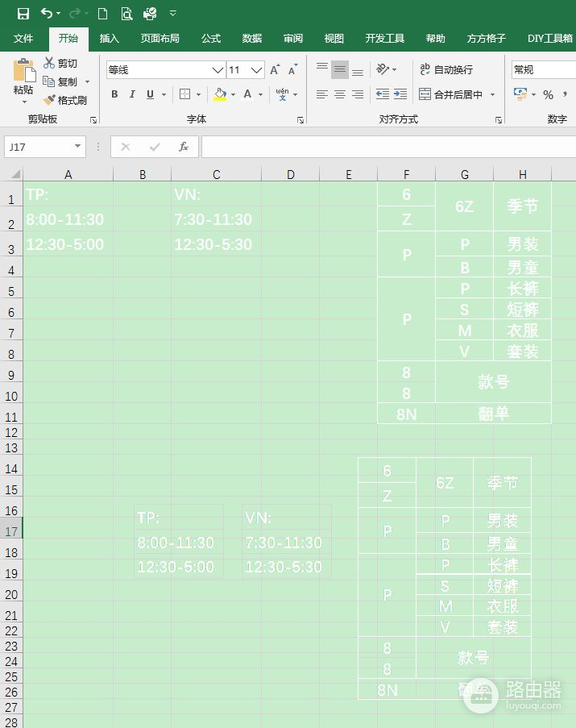
Task: Click the percent style icon
Action: (548, 94)
